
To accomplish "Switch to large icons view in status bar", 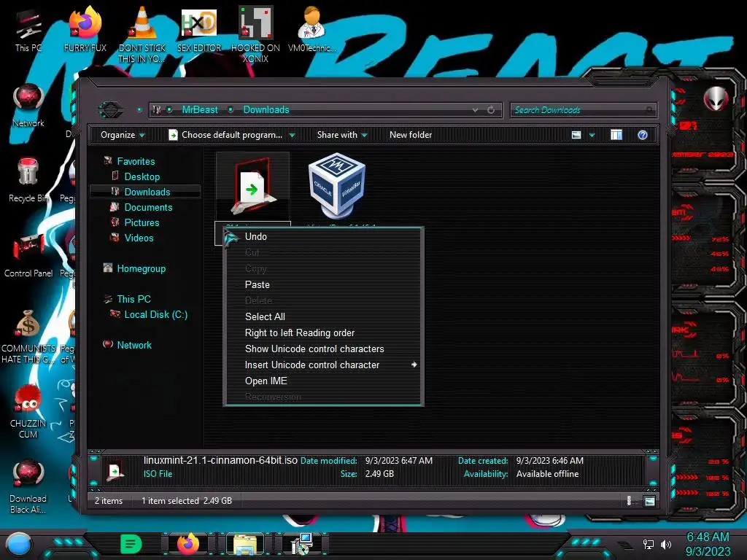I will coord(649,501).
